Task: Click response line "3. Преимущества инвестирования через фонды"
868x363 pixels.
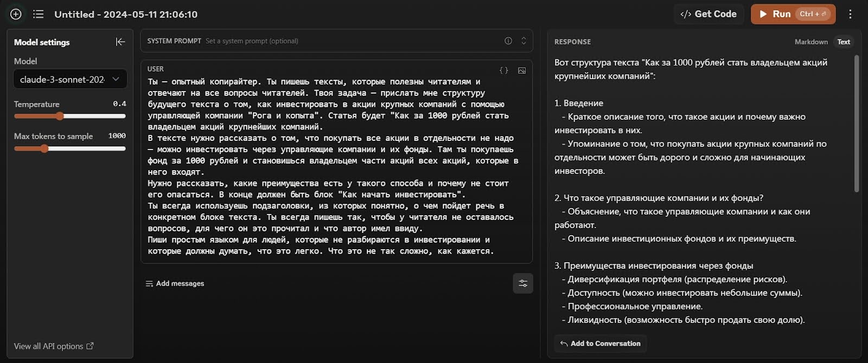Action: (654, 265)
